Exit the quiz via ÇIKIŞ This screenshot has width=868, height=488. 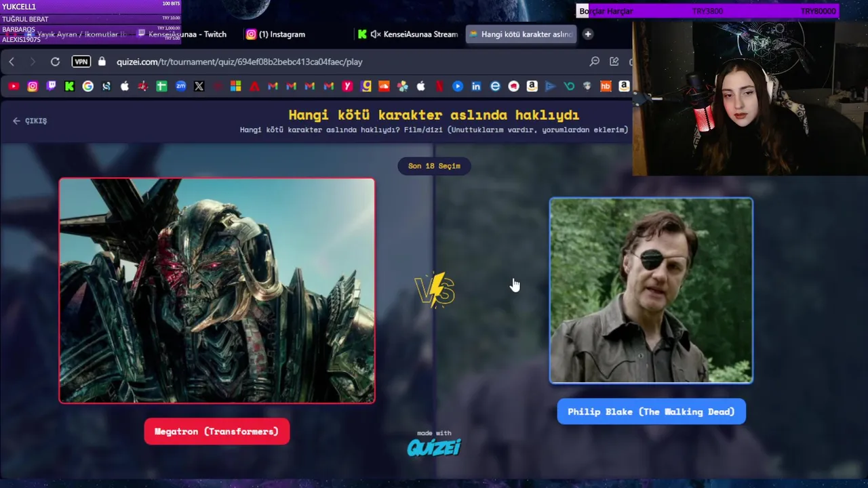coord(30,121)
